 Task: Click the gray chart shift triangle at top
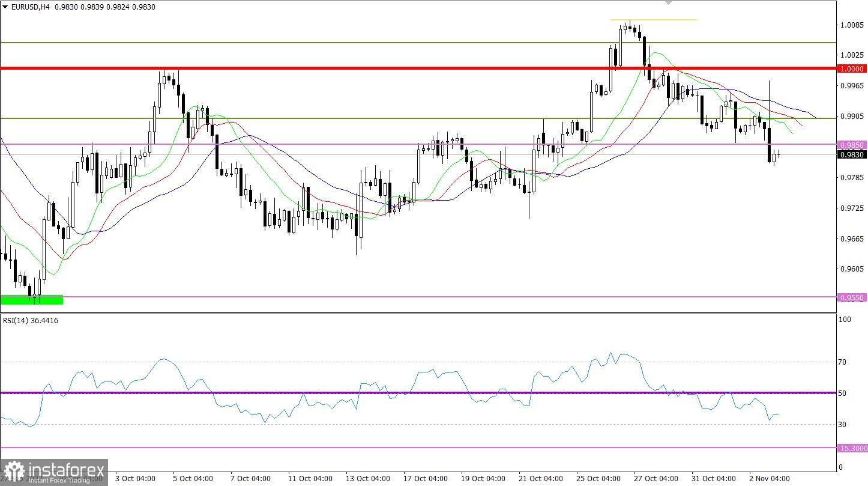pos(668,3)
